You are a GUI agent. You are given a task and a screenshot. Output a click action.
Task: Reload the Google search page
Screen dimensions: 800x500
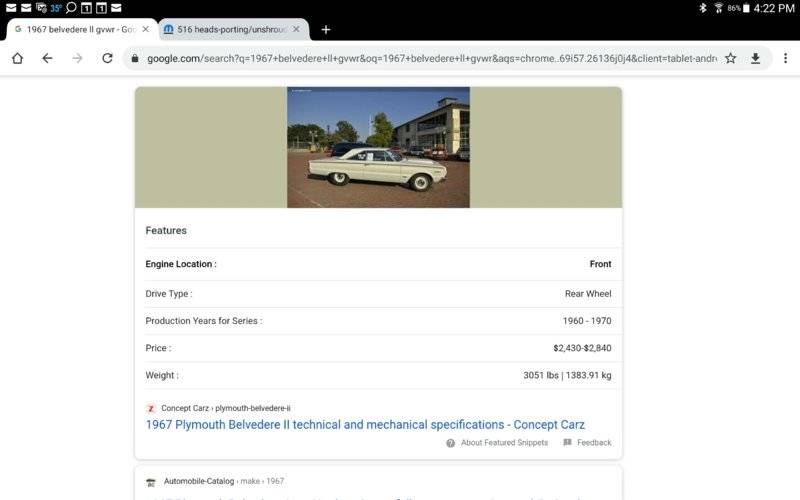(x=107, y=58)
